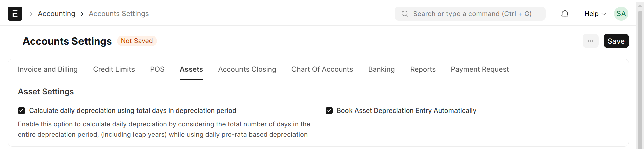Viewport: 644px width, 149px height.
Task: Disable Book Asset Depreciation Entry Automatically
Action: 329,111
